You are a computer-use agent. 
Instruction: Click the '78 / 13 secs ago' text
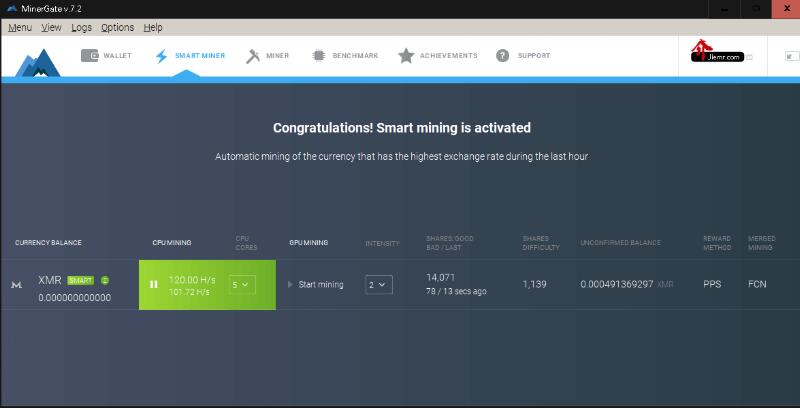pyautogui.click(x=457, y=292)
